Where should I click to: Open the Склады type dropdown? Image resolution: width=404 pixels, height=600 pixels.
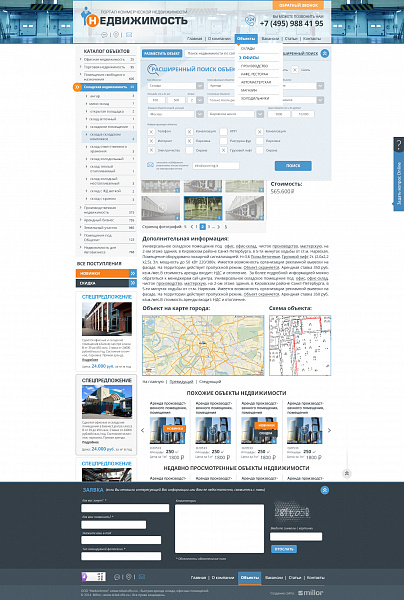[200, 86]
